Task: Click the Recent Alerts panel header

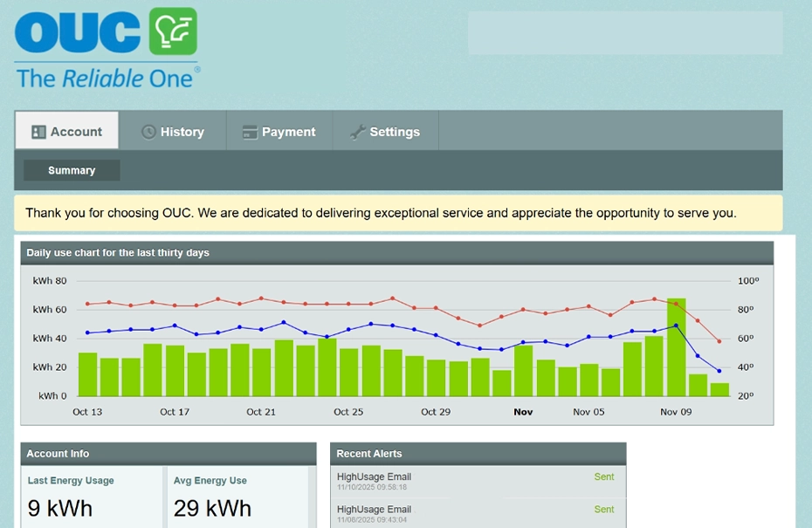Action: (478, 454)
